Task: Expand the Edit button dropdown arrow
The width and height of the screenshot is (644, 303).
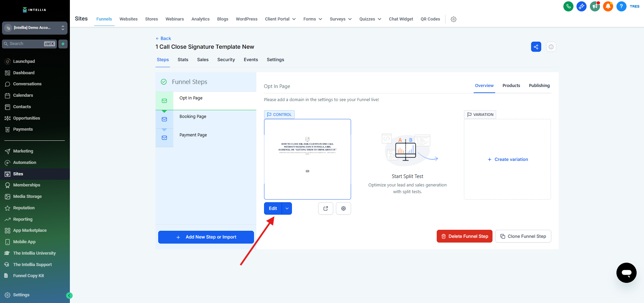Action: (287, 208)
